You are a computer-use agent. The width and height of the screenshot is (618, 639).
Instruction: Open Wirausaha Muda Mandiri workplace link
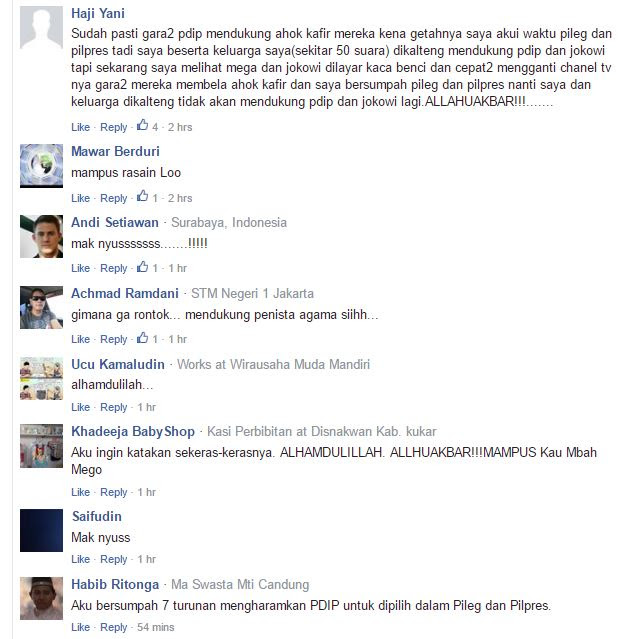[300, 364]
